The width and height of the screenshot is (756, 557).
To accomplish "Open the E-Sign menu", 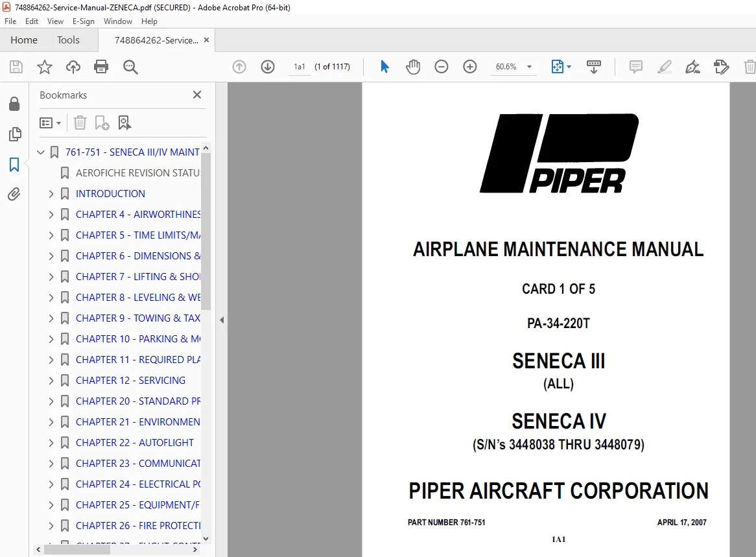I will (x=84, y=21).
